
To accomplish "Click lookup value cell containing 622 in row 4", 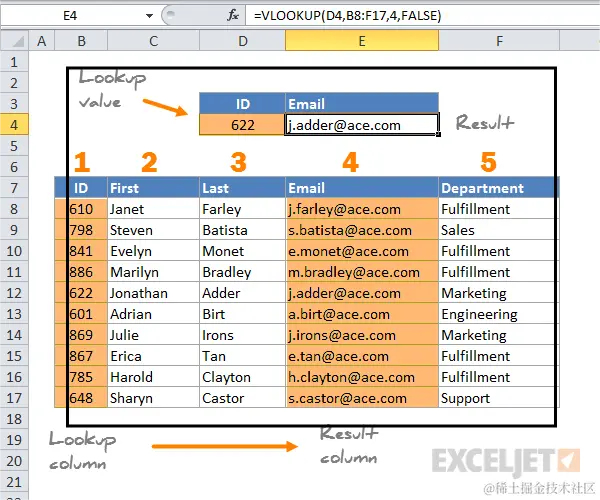I will pos(242,125).
